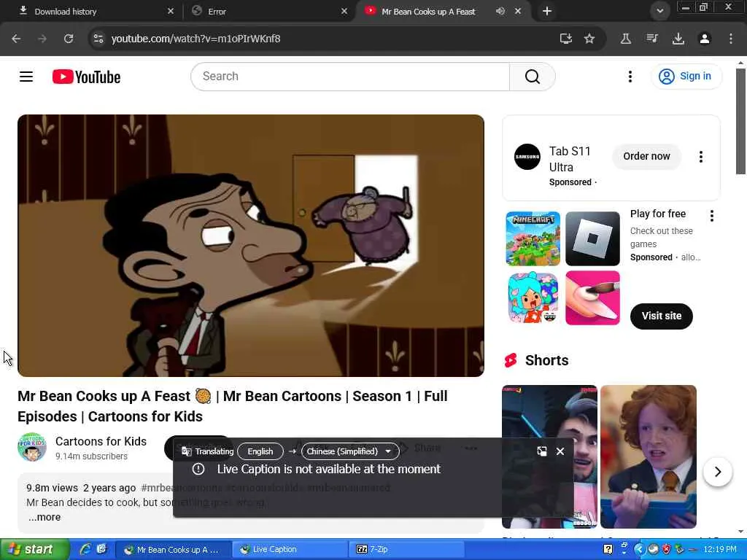Viewport: 747px width, 560px height.
Task: Launch Internet Explorer from quick launch
Action: 85,550
